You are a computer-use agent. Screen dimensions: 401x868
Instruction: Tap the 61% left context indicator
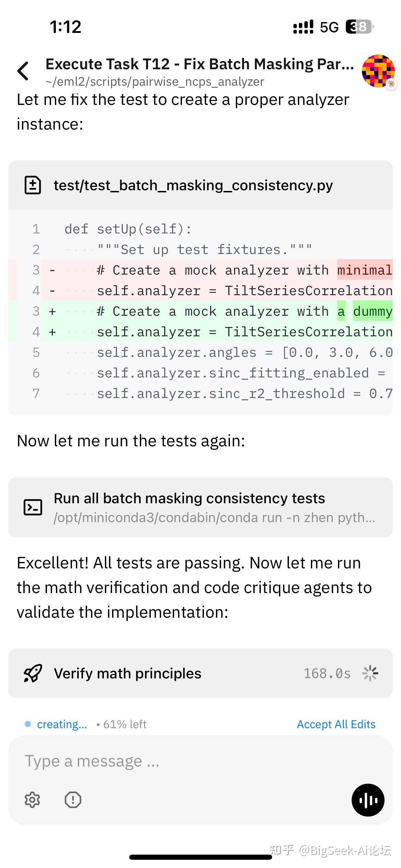(x=124, y=724)
